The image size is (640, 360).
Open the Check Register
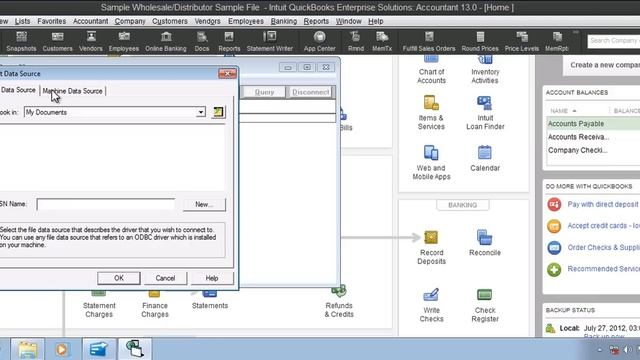pyautogui.click(x=485, y=305)
